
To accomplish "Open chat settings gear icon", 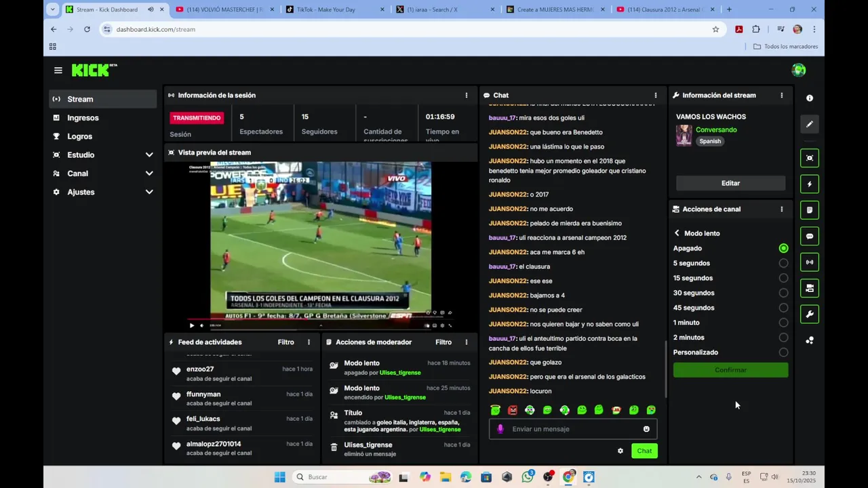I will tap(620, 451).
